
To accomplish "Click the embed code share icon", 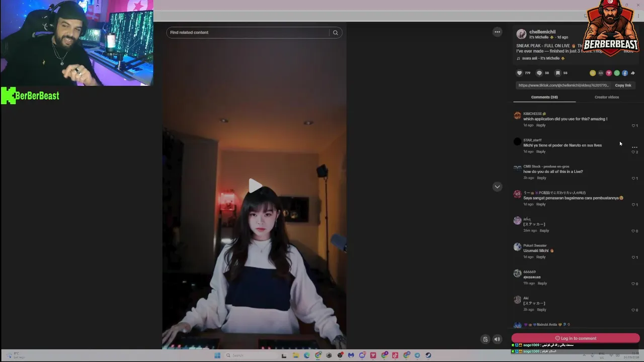I will coord(601,73).
